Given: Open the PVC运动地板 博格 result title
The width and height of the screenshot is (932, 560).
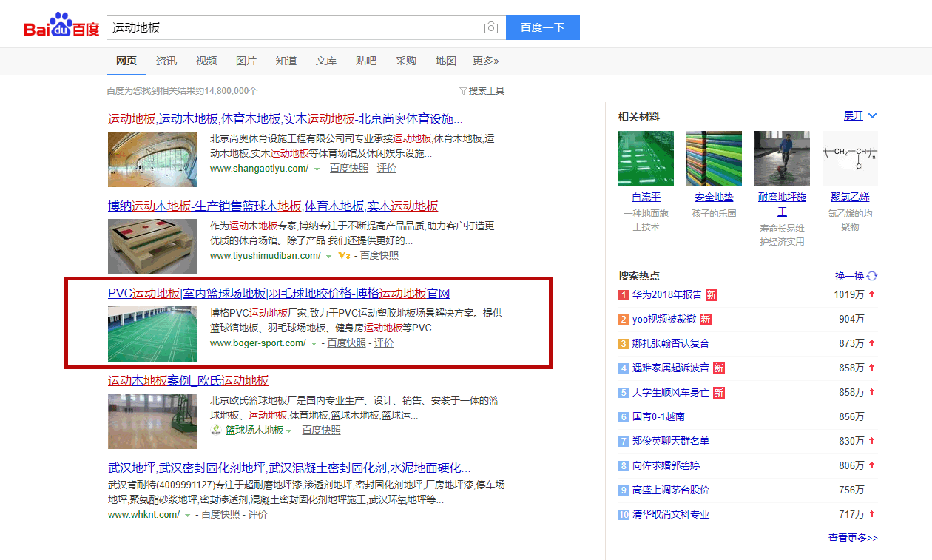Looking at the screenshot, I should [279, 294].
